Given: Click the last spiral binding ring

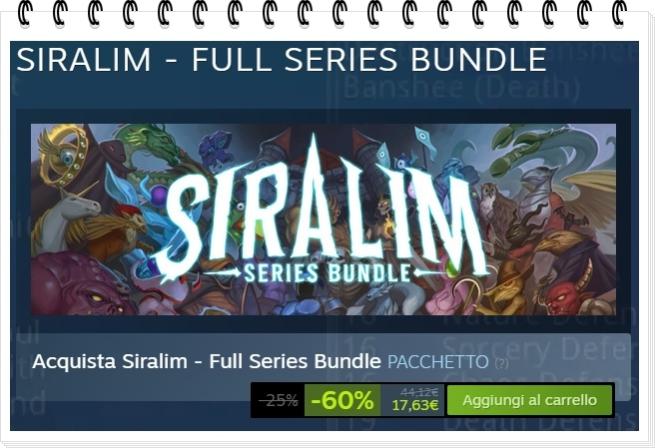Looking at the screenshot, I should point(619,13).
